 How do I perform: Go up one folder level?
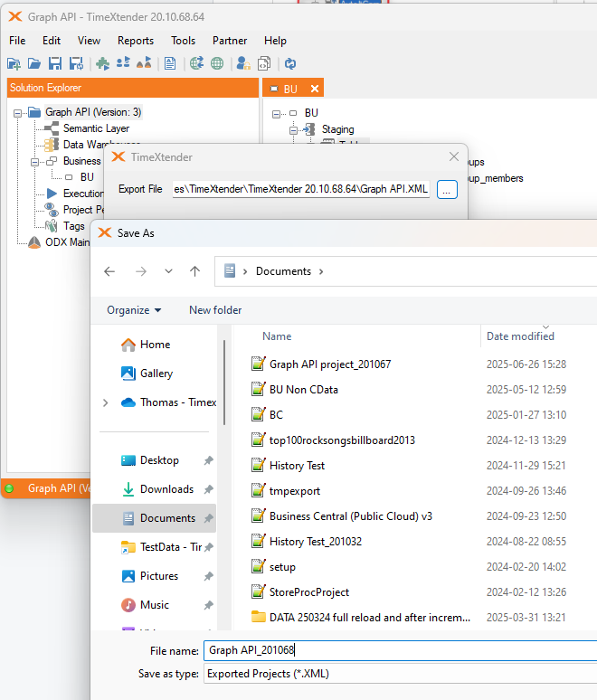click(194, 271)
